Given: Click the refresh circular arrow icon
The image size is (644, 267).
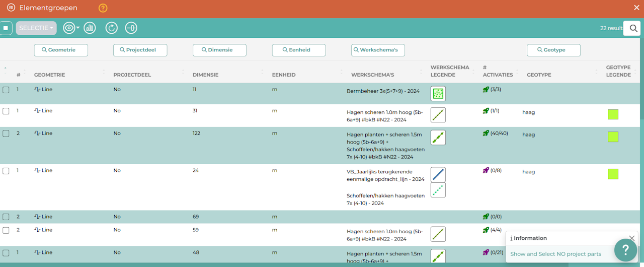Looking at the screenshot, I should [111, 28].
